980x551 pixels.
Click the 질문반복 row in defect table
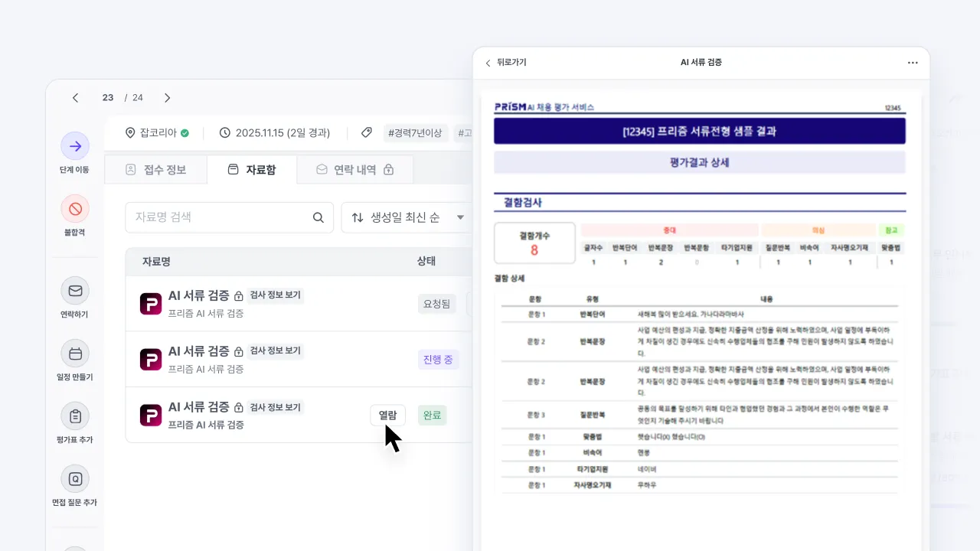(700, 415)
